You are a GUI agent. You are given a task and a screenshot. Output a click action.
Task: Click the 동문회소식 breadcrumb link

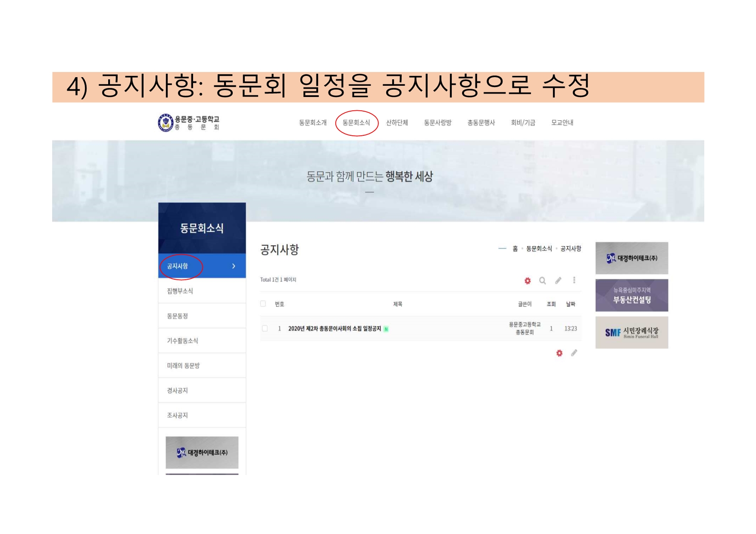pos(539,249)
